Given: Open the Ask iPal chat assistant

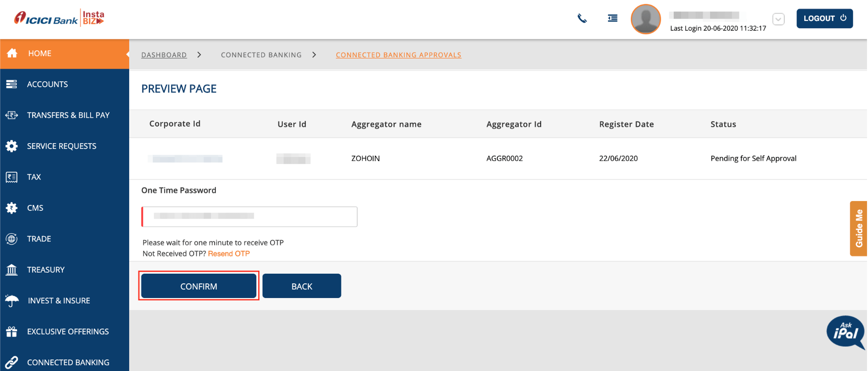Looking at the screenshot, I should (846, 332).
